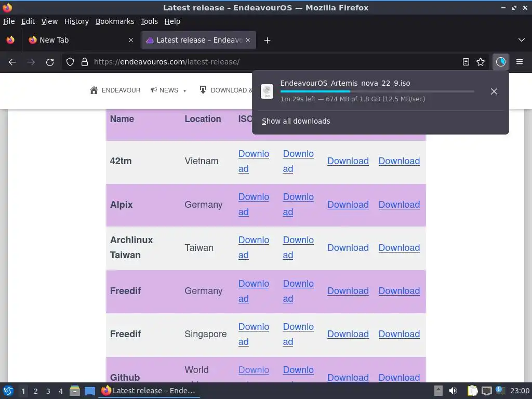
Task: Go back using the back arrow
Action: coord(12,62)
